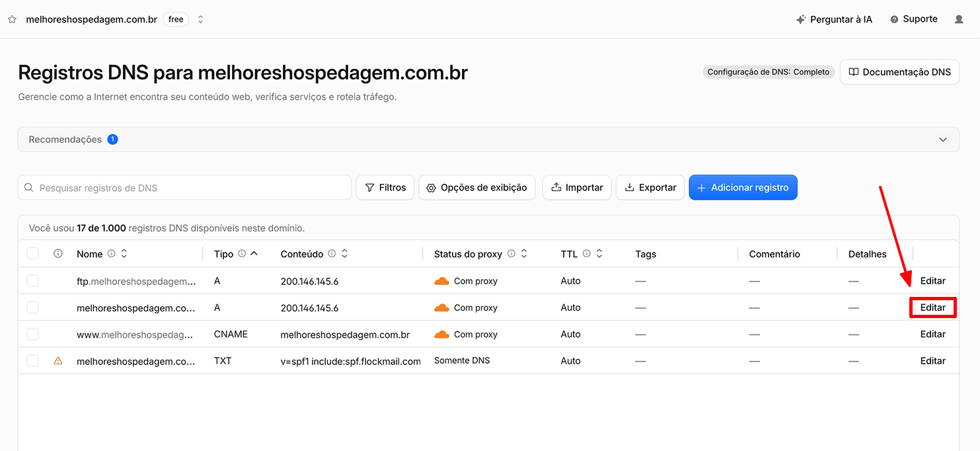980x451 pixels.
Task: Click the Comentário column header
Action: click(774, 254)
